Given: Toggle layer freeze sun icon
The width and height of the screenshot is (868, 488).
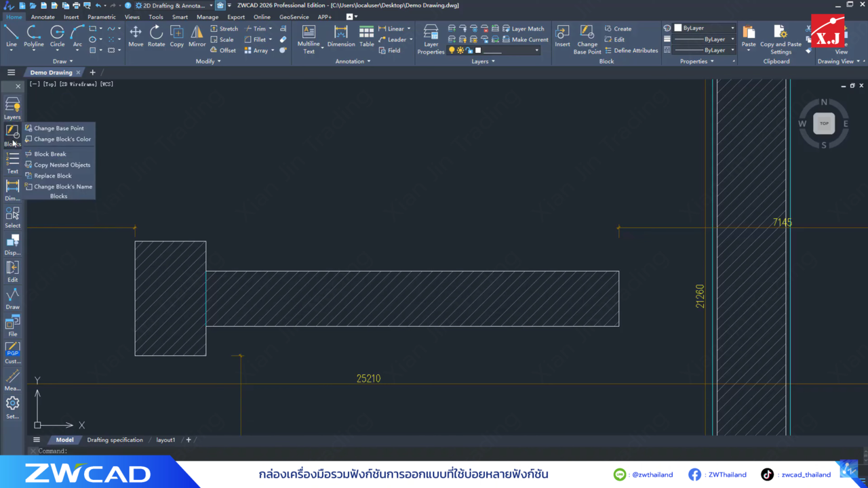Looking at the screenshot, I should click(460, 50).
